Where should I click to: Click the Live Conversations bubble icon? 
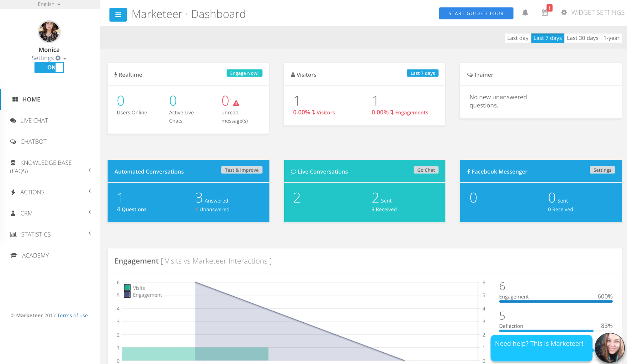click(x=294, y=172)
